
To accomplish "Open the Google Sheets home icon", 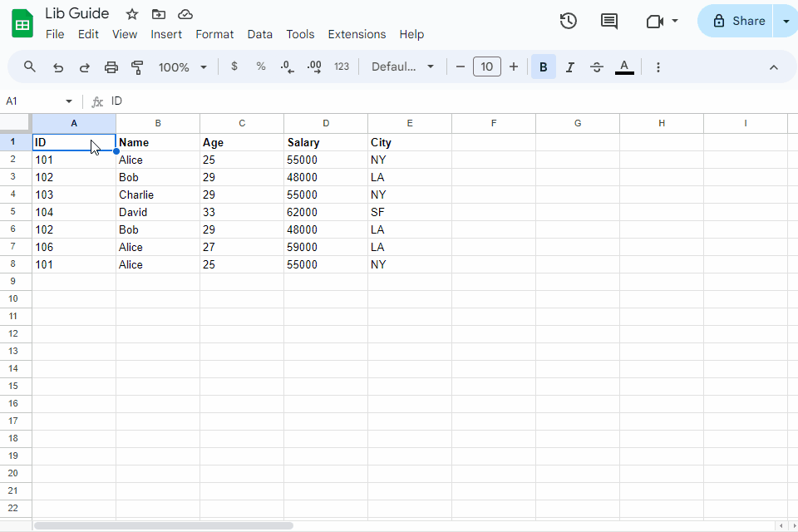I will point(22,23).
